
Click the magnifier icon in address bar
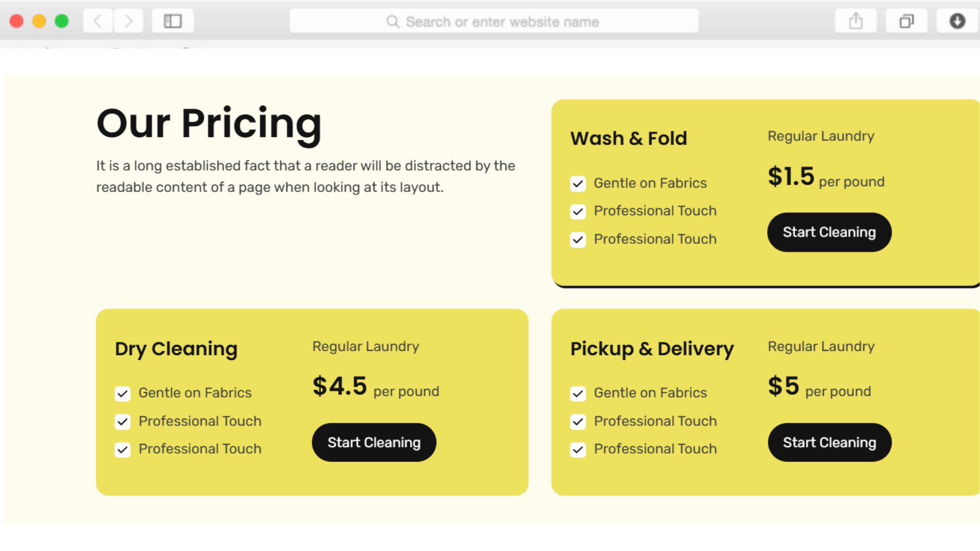click(x=393, y=22)
